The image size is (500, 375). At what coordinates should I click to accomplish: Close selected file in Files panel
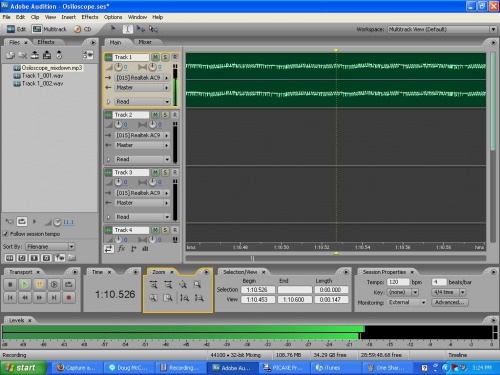pos(22,55)
